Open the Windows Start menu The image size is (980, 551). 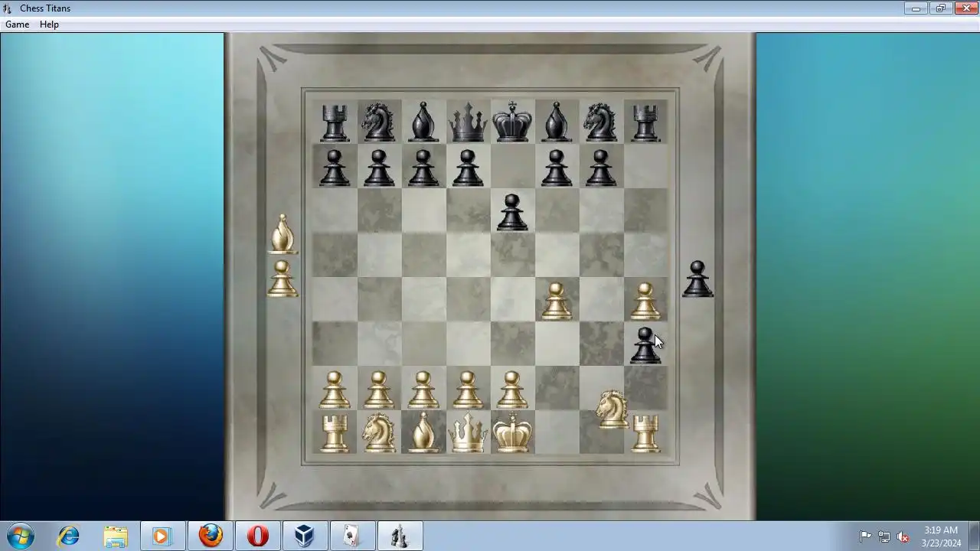20,536
